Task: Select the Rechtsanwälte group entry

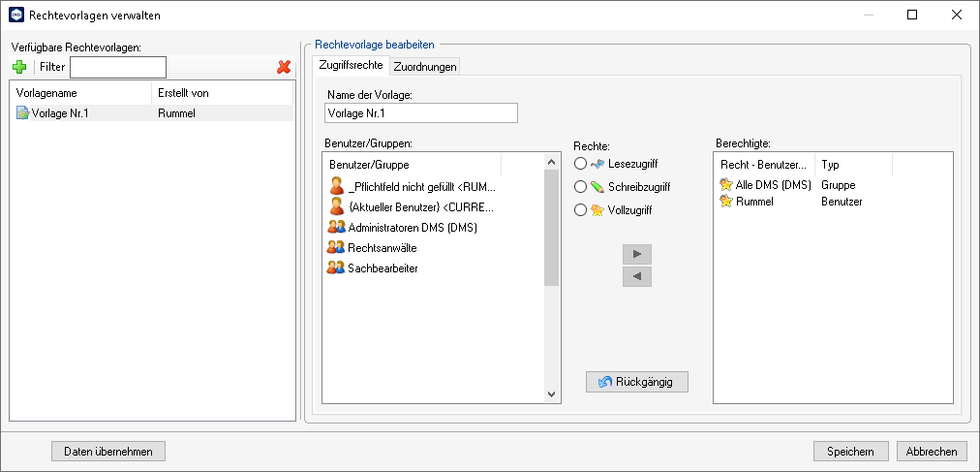Action: point(382,247)
